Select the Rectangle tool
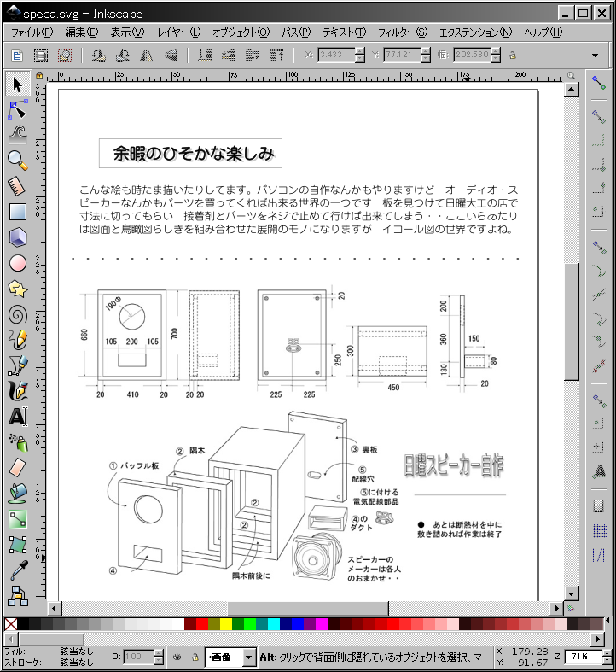The width and height of the screenshot is (616, 672). click(x=18, y=212)
